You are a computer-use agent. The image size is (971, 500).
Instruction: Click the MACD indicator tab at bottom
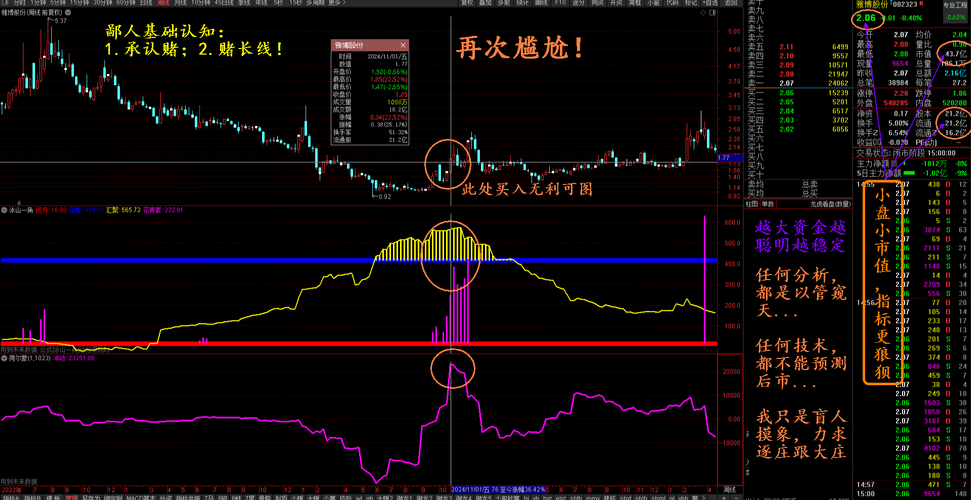[x=139, y=497]
